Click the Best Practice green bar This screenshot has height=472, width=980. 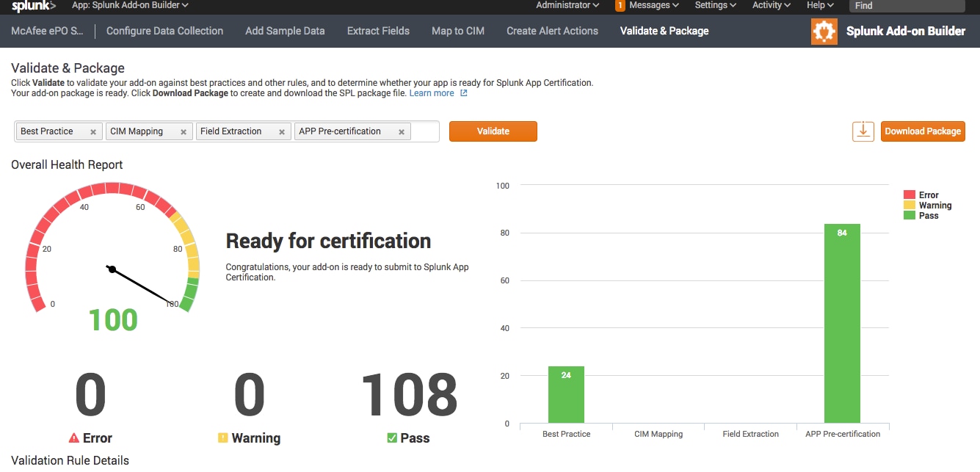(566, 395)
